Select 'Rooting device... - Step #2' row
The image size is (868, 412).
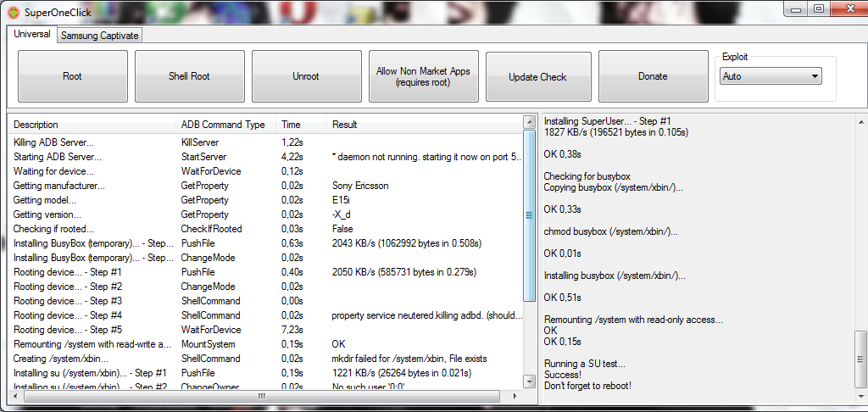(265, 287)
